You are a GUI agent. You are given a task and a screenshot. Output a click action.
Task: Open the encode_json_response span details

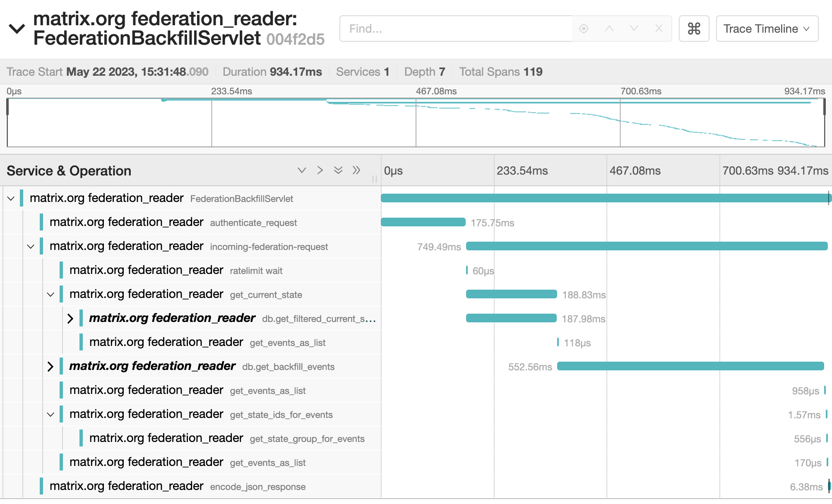pos(166,486)
